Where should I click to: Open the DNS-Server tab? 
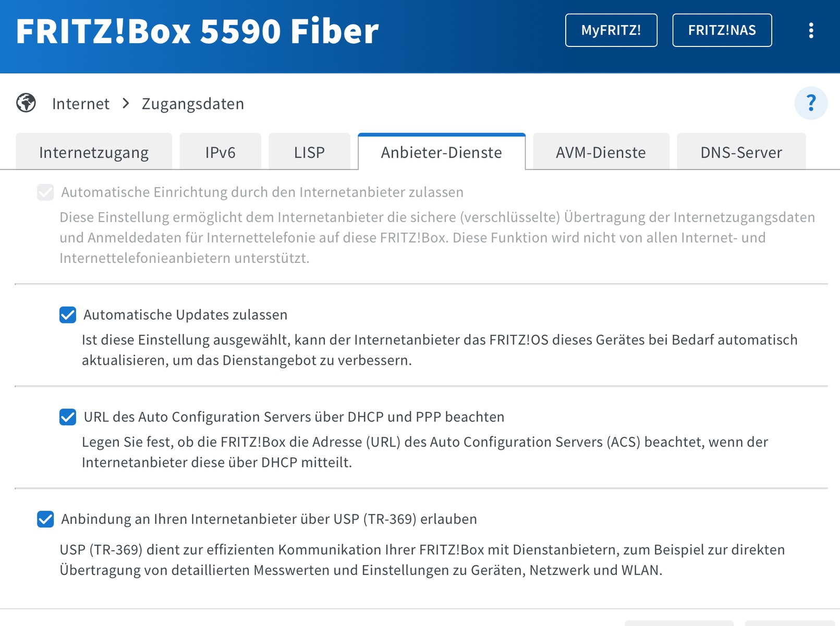[x=741, y=152]
